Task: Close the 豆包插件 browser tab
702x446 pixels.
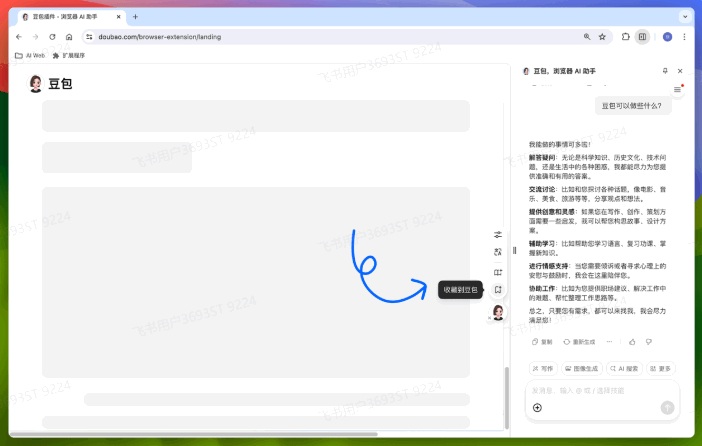Action: 119,17
